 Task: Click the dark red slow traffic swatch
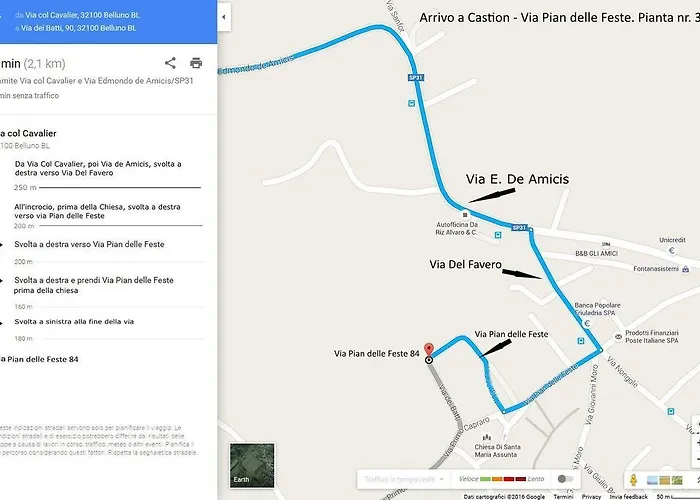521,479
